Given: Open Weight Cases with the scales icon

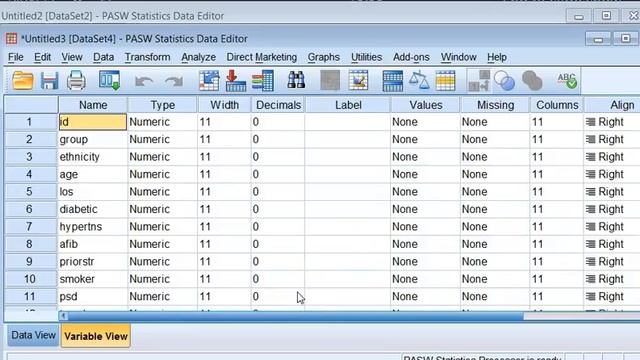Looking at the screenshot, I should (x=419, y=80).
